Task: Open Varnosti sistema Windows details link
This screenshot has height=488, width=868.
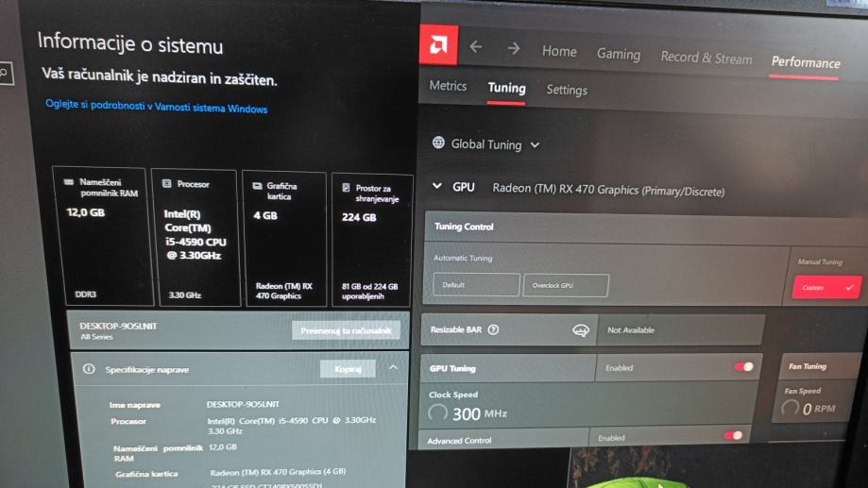Action: coord(157,107)
